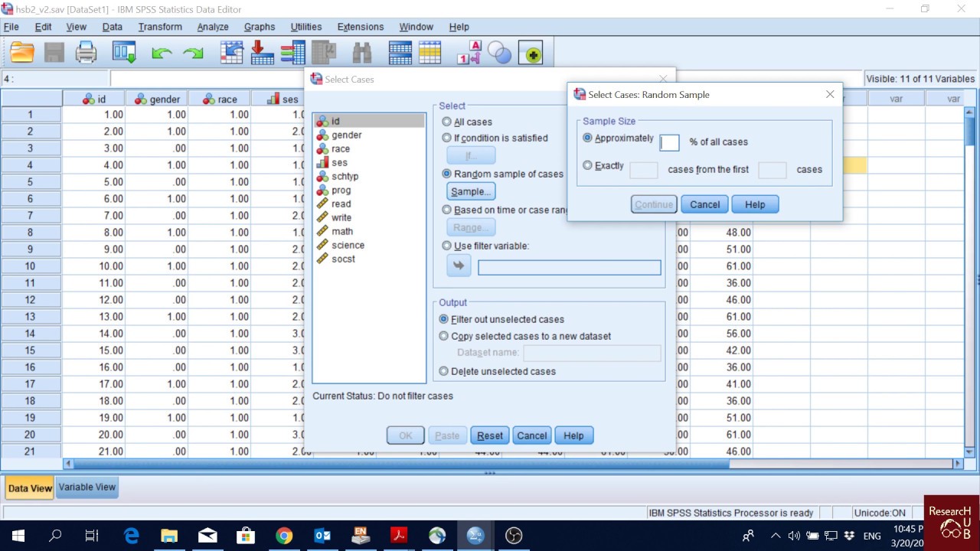Image resolution: width=980 pixels, height=551 pixels.
Task: Close the Random Sample dialog
Action: tap(830, 94)
